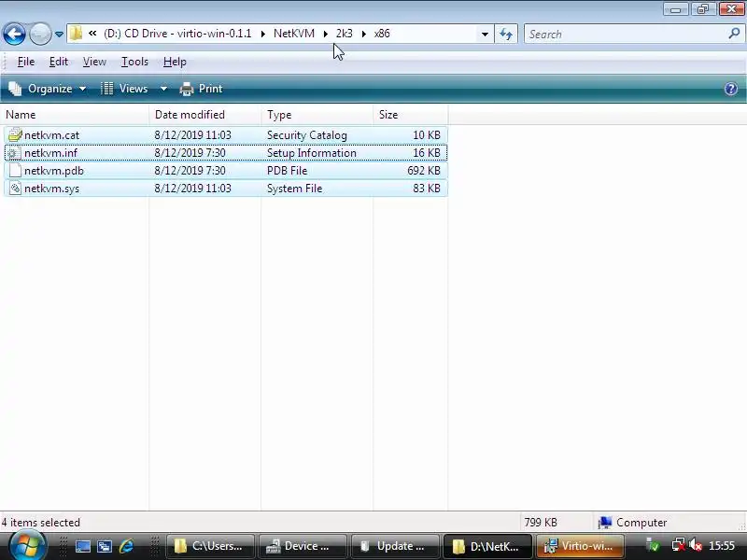
Task: Select x86 breadcrumb in address bar
Action: [382, 34]
